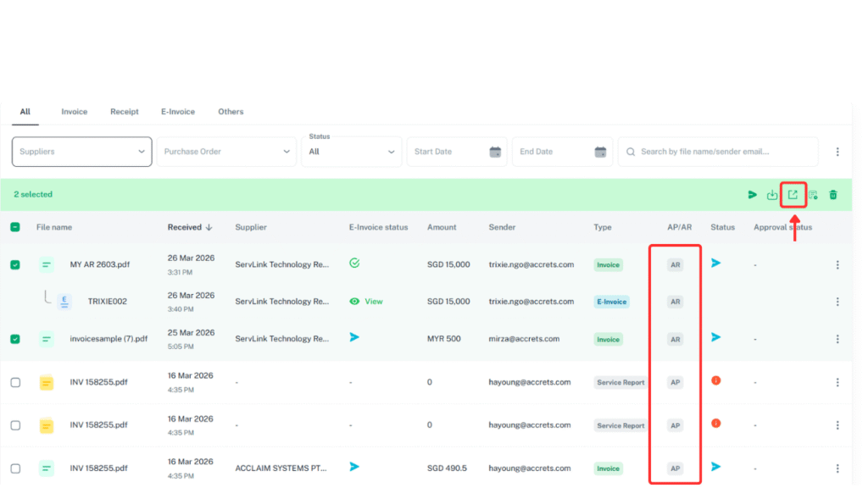This screenshot has width=868, height=488.
Task: Click the trash icon to delete selected files
Action: pos(833,194)
